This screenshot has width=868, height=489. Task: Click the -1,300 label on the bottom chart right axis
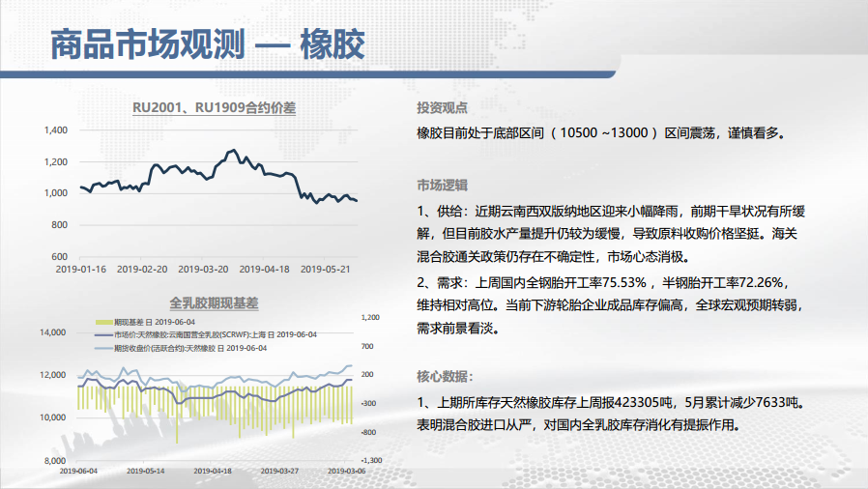click(373, 461)
